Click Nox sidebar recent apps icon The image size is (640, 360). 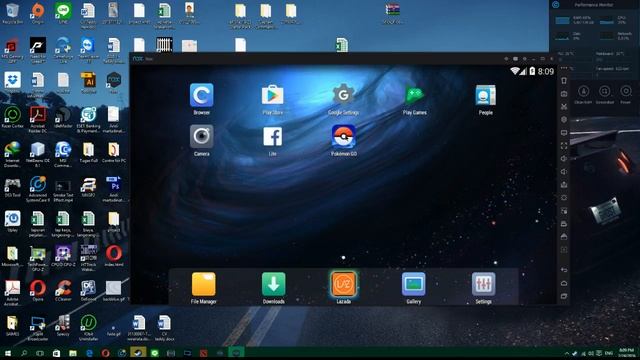point(564,296)
